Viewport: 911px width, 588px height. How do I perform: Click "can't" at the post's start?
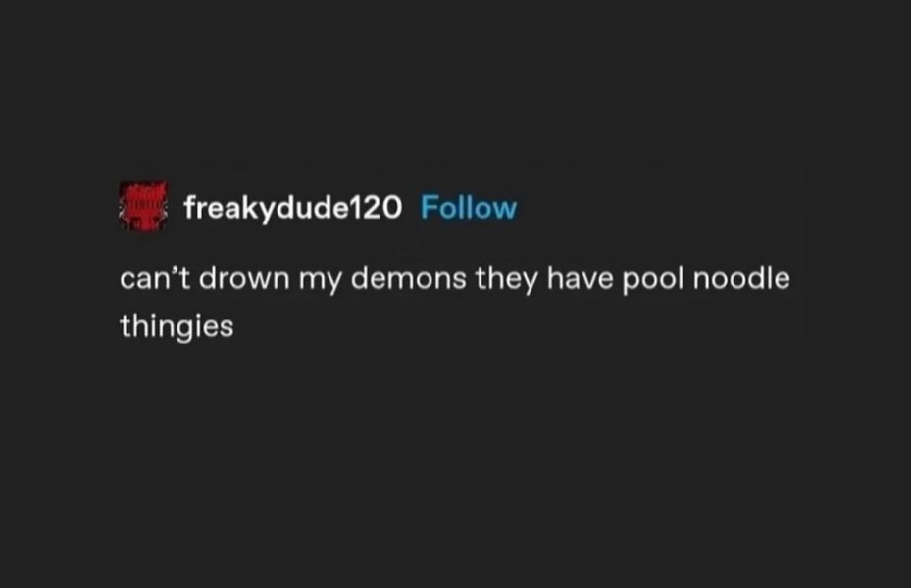tap(155, 278)
